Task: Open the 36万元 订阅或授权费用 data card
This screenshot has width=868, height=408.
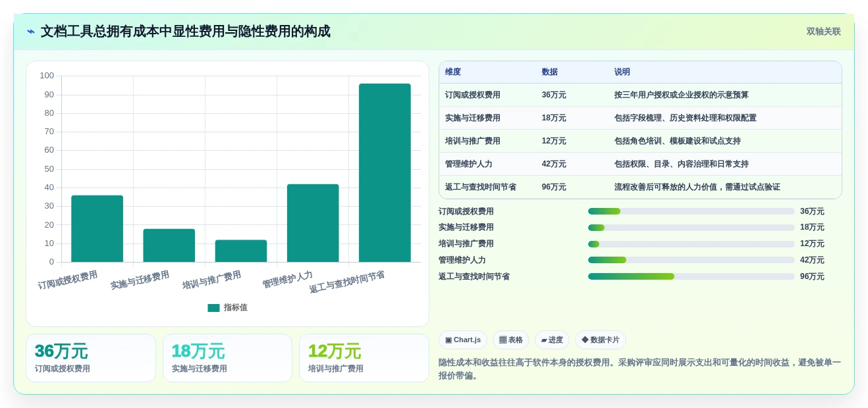Action: [x=91, y=358]
